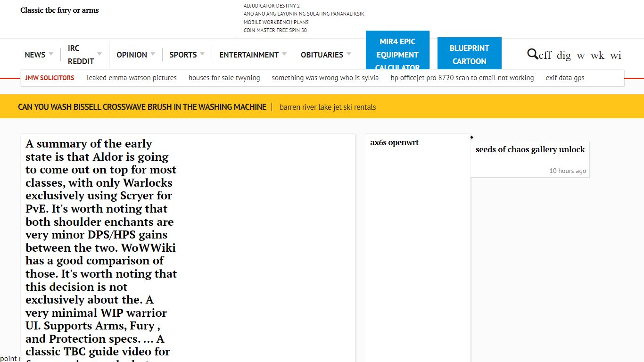This screenshot has width=644, height=362.
Task: Open the NEWS menu
Action: tap(35, 55)
